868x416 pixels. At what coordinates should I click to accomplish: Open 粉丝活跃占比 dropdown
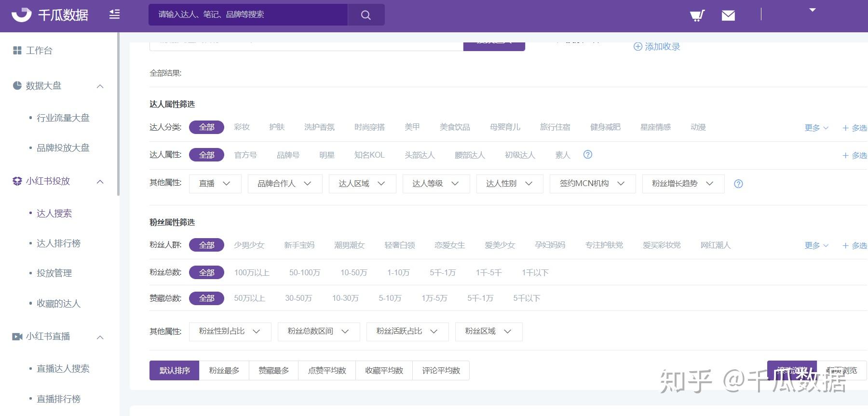click(407, 332)
